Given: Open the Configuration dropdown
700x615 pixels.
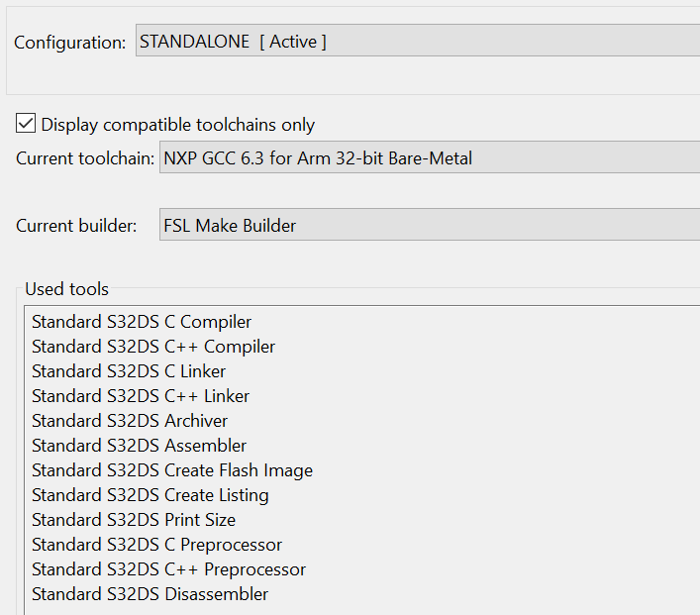Looking at the screenshot, I should coord(417,42).
